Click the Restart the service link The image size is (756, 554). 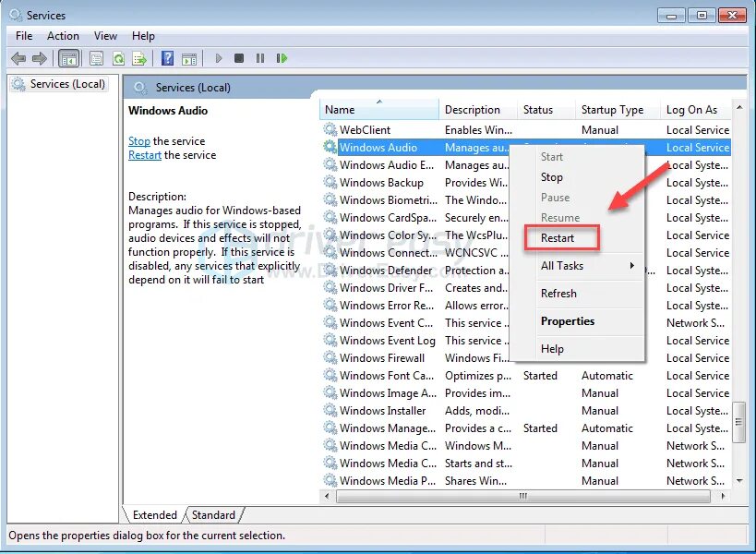tap(145, 155)
